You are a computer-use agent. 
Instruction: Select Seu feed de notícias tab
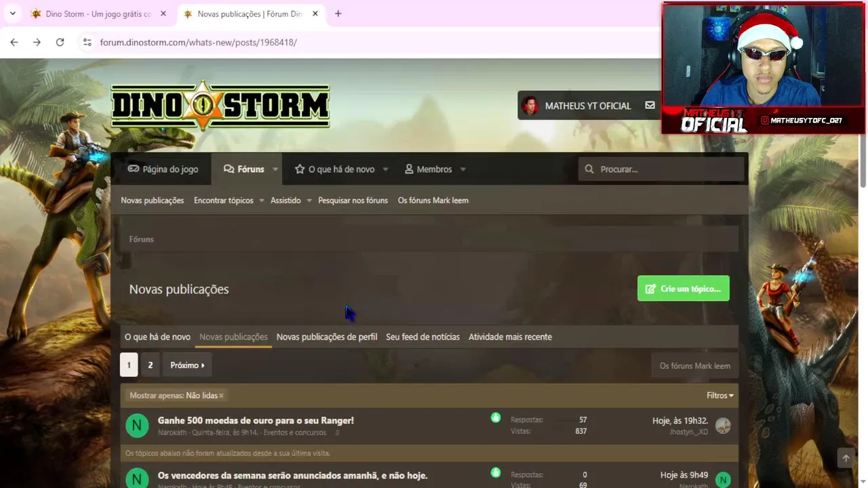422,337
